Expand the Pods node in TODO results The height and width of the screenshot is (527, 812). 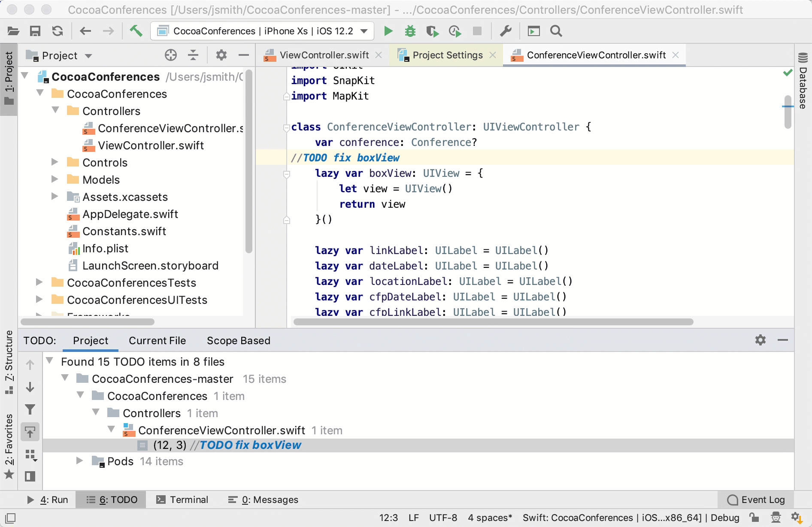coord(79,461)
